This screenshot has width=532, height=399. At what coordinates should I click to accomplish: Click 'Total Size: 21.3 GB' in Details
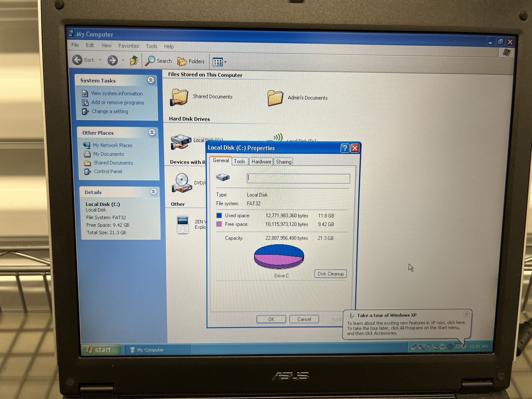[x=106, y=233]
